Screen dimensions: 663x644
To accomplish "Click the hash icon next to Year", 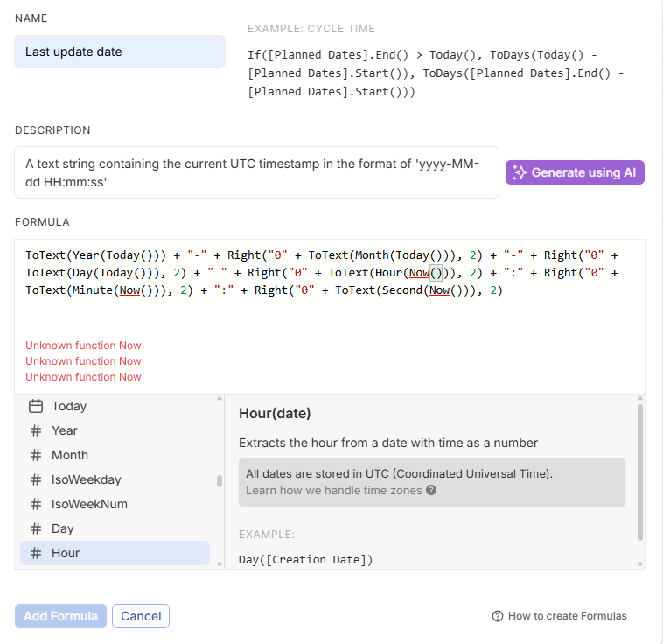I will tap(36, 430).
